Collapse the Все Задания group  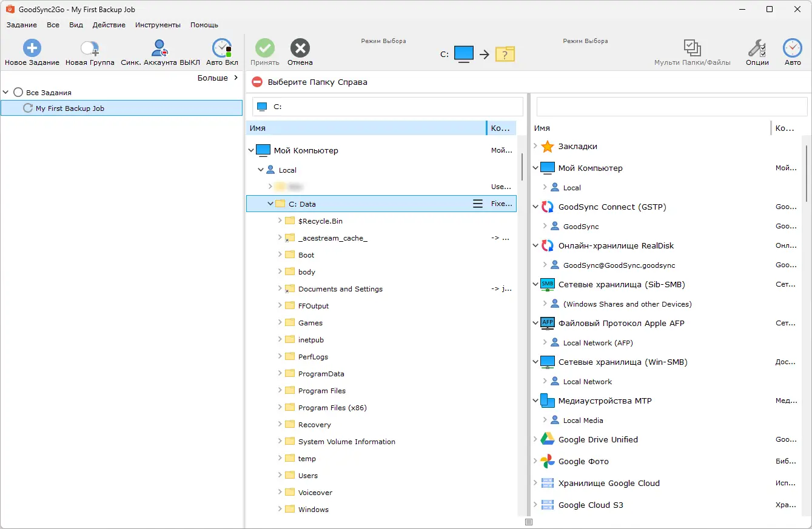click(x=6, y=93)
